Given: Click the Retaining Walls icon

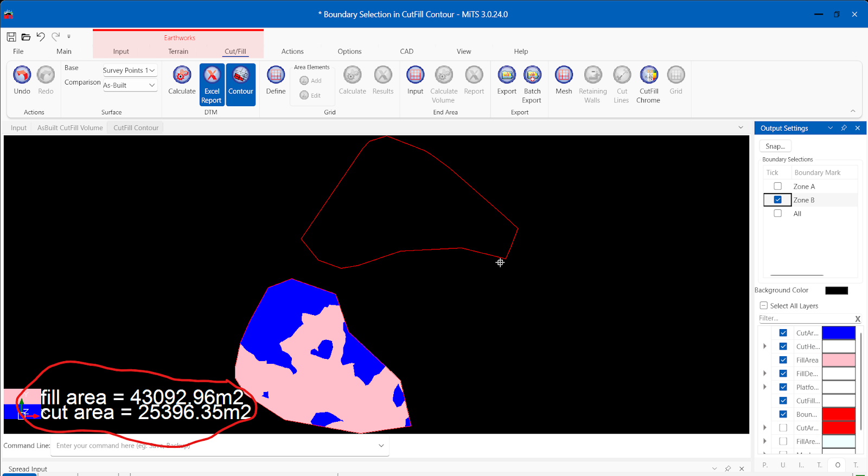Looking at the screenshot, I should (593, 75).
